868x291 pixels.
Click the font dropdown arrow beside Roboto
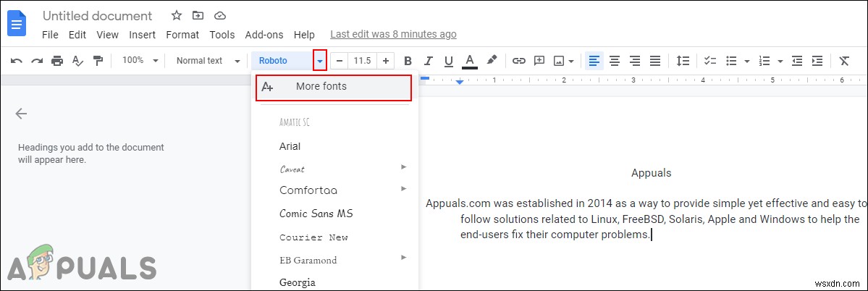point(320,61)
